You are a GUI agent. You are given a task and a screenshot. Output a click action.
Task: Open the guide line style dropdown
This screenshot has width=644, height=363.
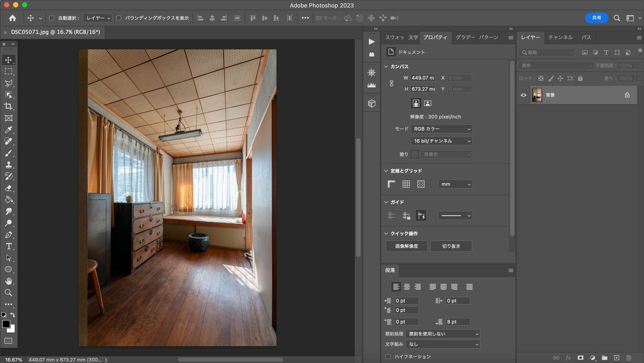pos(455,215)
